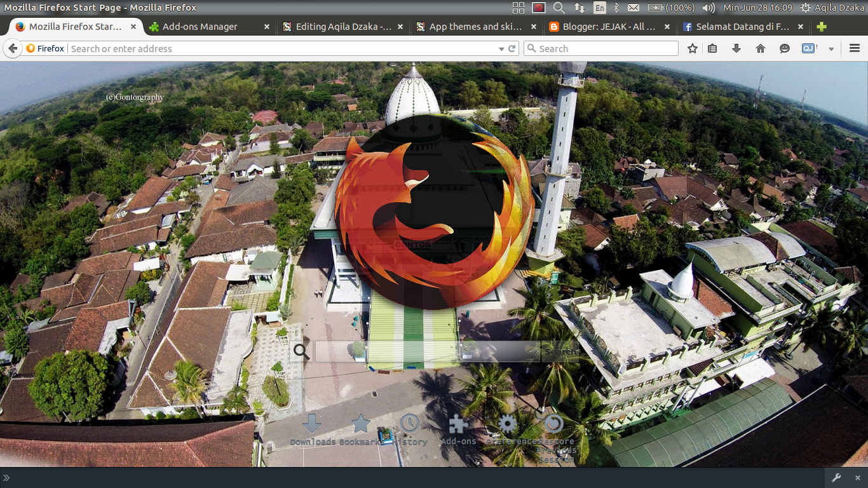The height and width of the screenshot is (488, 868).
Task: Open Aqila Dzaka session menu
Action: coord(832,8)
